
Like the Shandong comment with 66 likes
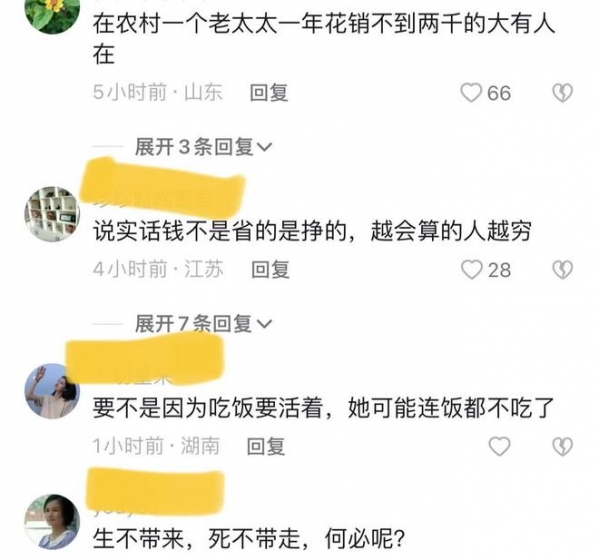click(x=471, y=93)
